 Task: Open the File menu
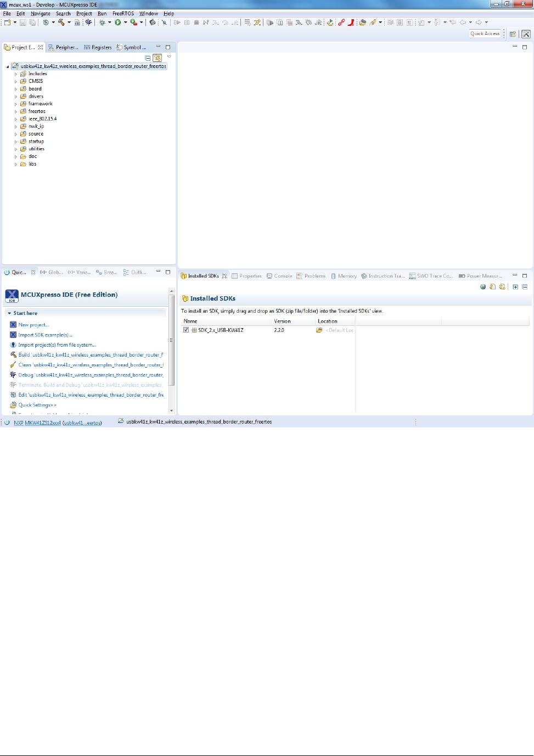pos(7,14)
